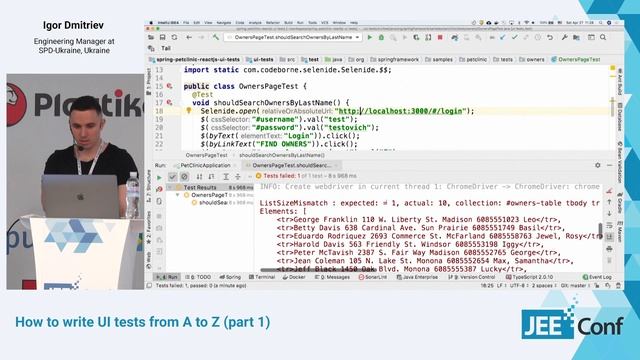The image size is (640, 360).
Task: Open run configuration dropdown OwnersPageTest.shouldSearchOwnersByLastName
Action: coord(293,37)
